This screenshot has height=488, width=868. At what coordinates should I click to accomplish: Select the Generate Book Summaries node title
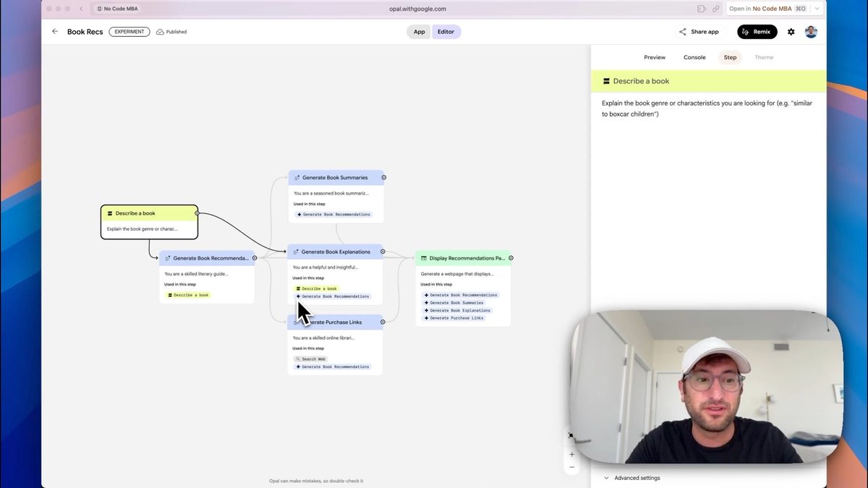click(335, 177)
